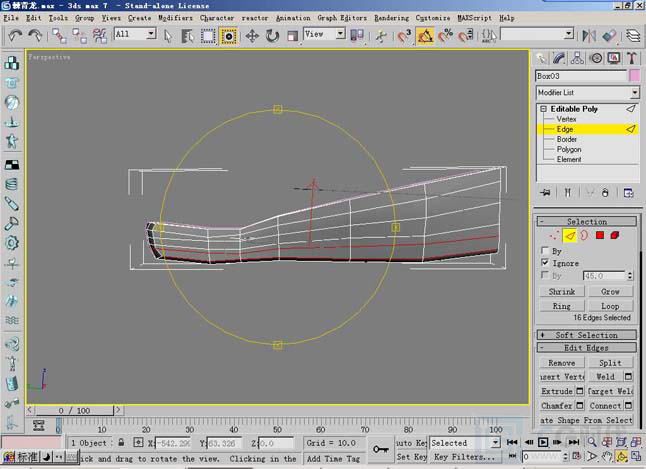The width and height of the screenshot is (646, 469).
Task: Select the Select and Link tool
Action: point(59,36)
